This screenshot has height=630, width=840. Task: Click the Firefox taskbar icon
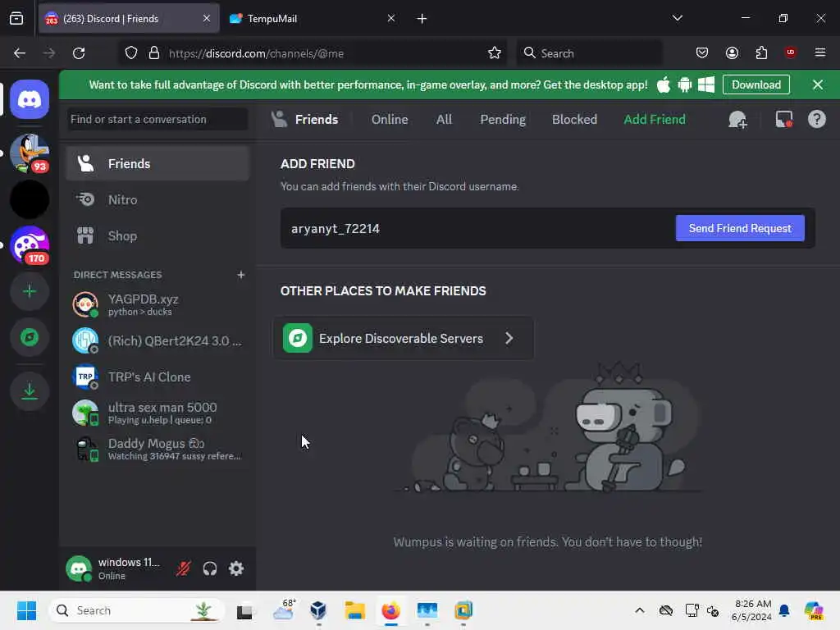(391, 610)
